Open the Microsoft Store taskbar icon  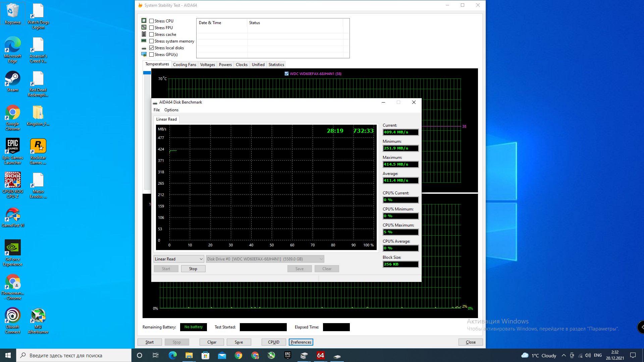click(x=205, y=355)
